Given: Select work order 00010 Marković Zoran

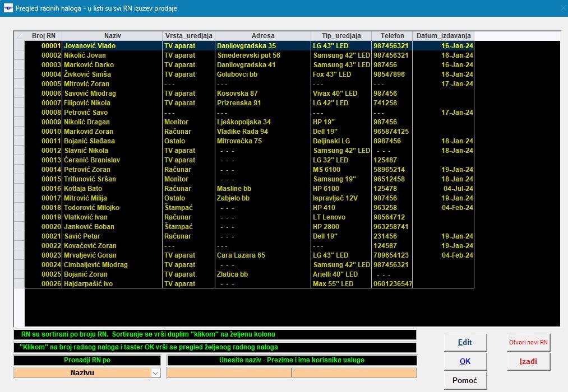Looking at the screenshot, I should click(x=50, y=132).
